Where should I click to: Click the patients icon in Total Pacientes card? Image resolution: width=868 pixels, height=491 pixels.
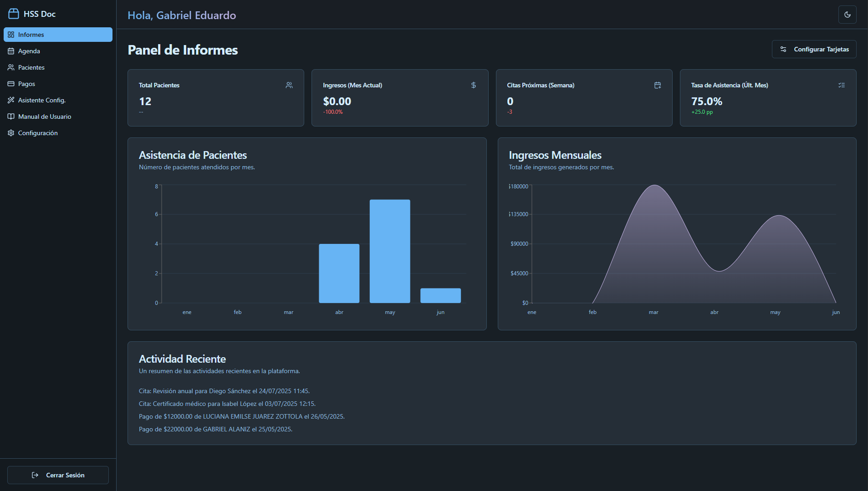pyautogui.click(x=289, y=85)
